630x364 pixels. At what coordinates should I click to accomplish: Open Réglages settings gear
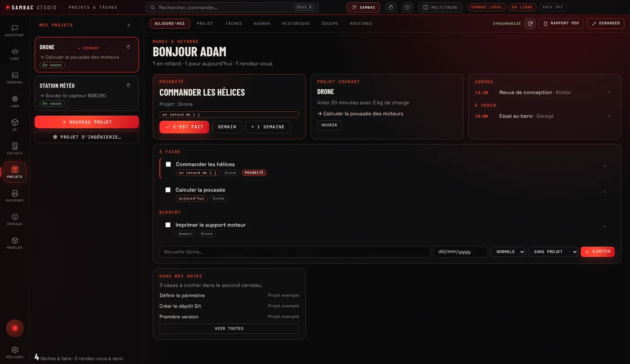point(15,352)
